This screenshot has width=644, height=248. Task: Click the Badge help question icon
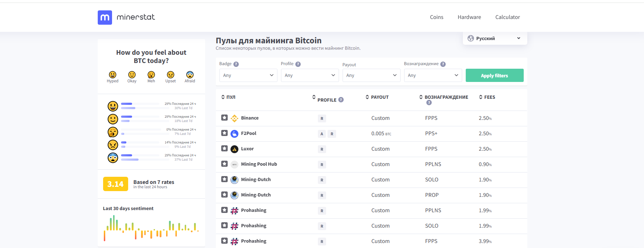236,64
